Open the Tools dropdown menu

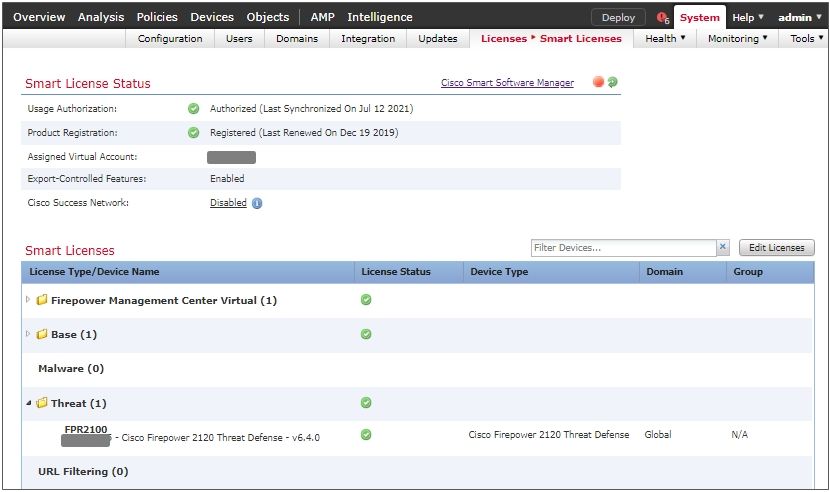806,38
